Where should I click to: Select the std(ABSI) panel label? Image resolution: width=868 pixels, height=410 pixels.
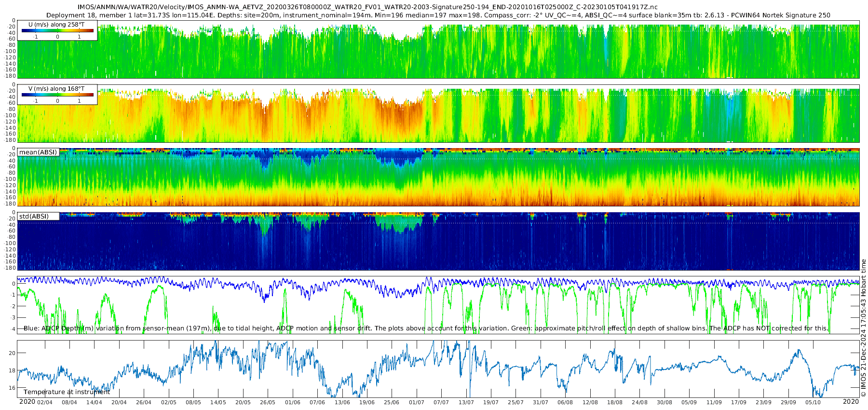point(34,217)
